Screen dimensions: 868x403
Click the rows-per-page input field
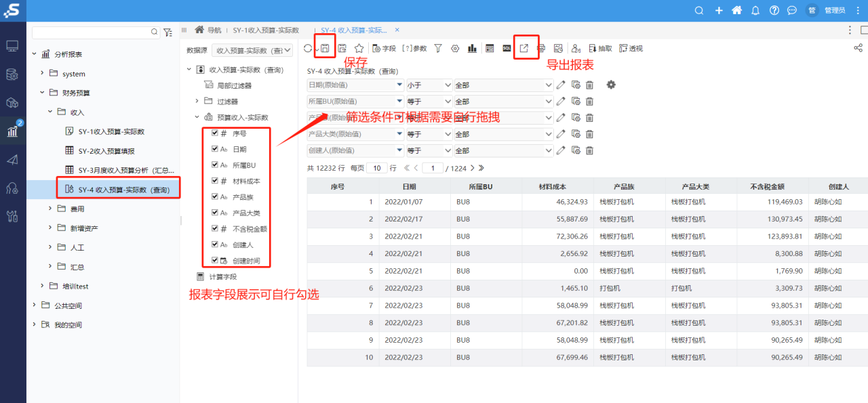(376, 168)
